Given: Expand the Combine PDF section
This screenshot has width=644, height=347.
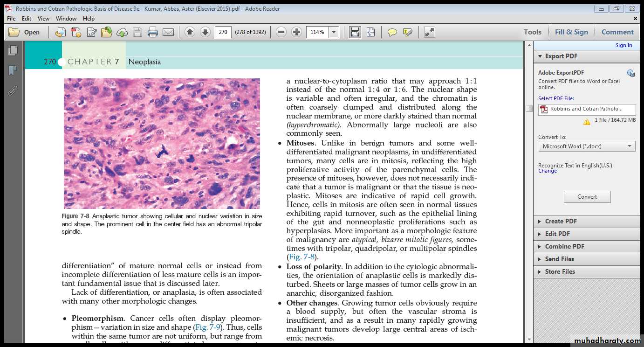Looking at the screenshot, I should click(564, 246).
